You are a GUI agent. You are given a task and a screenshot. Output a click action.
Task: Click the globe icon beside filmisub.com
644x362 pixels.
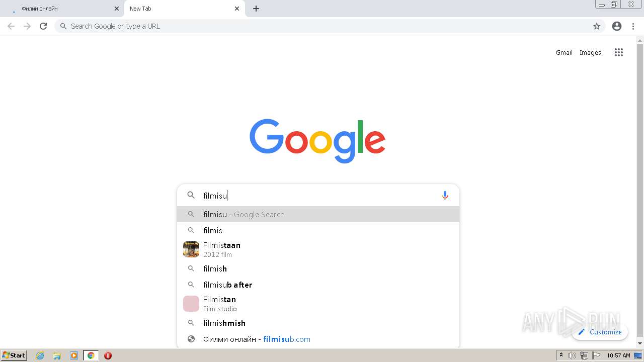pyautogui.click(x=191, y=339)
